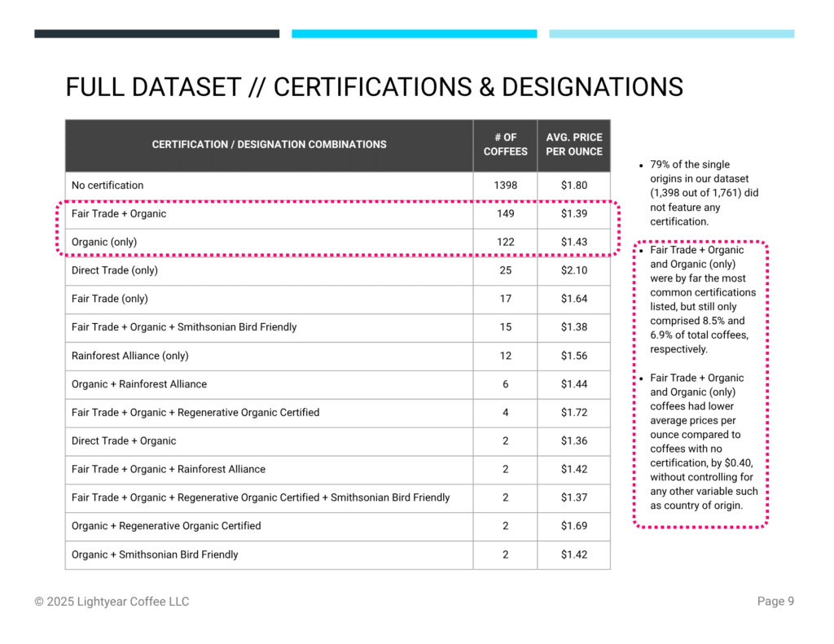Select the average price $1.43
The image size is (834, 644).
pyautogui.click(x=574, y=242)
